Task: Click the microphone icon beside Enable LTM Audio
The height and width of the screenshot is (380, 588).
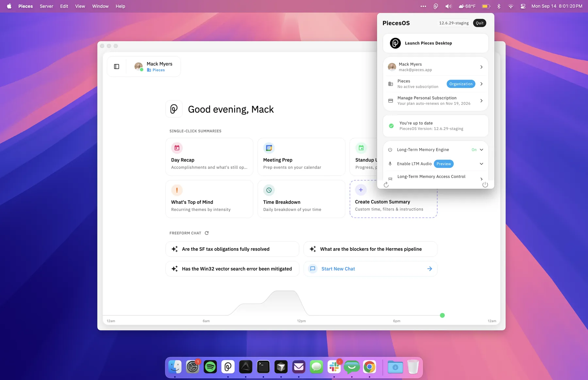Action: coord(390,164)
